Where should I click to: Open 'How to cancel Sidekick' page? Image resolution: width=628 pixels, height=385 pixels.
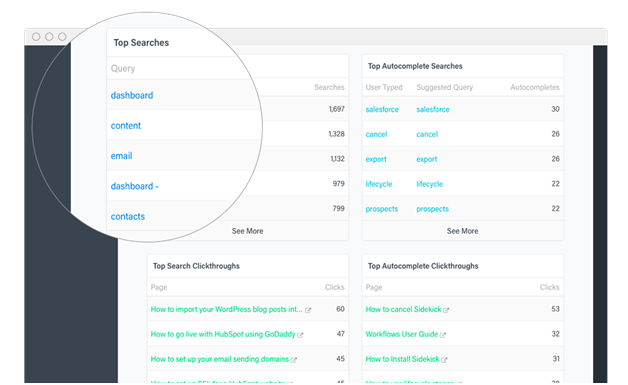click(404, 309)
